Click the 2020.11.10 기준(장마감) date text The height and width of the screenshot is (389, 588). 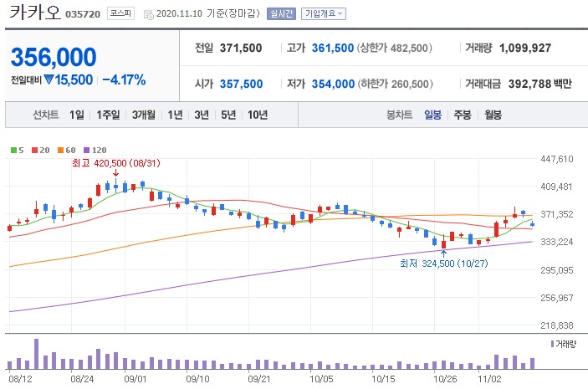click(x=207, y=13)
